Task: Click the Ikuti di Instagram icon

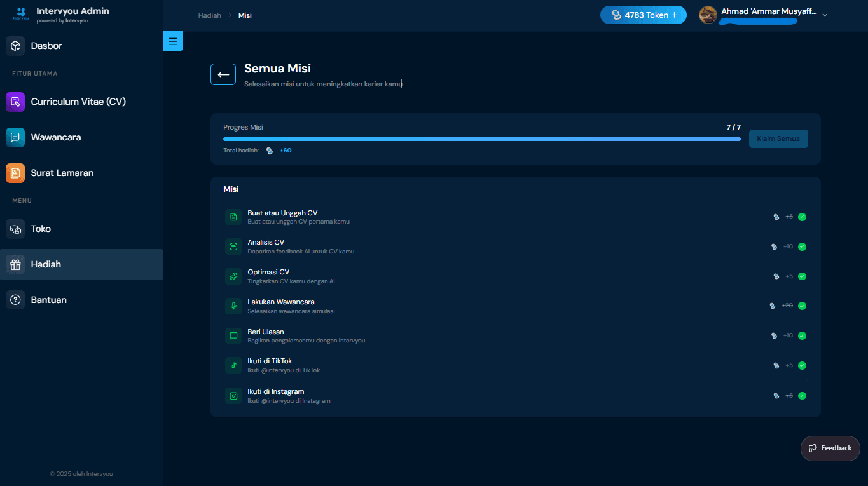Action: pyautogui.click(x=233, y=396)
